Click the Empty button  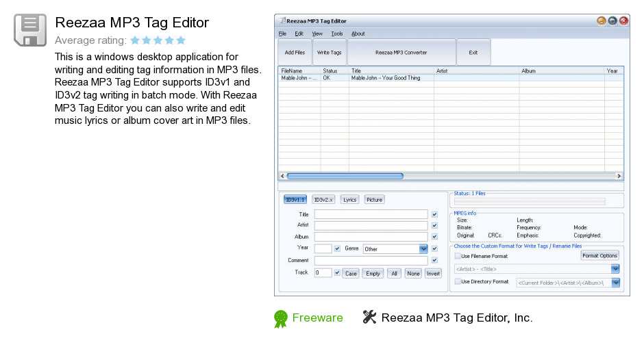click(373, 274)
